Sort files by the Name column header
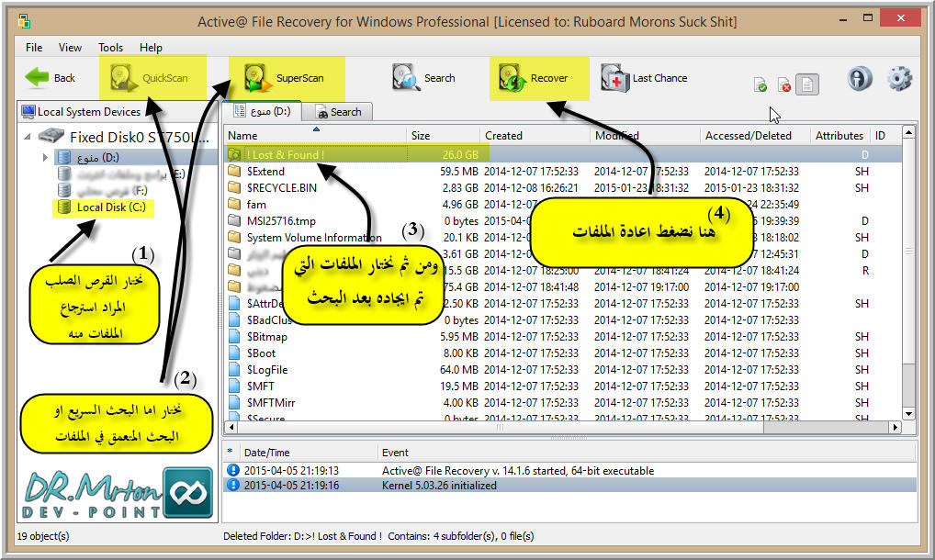This screenshot has width=935, height=560. (315, 135)
